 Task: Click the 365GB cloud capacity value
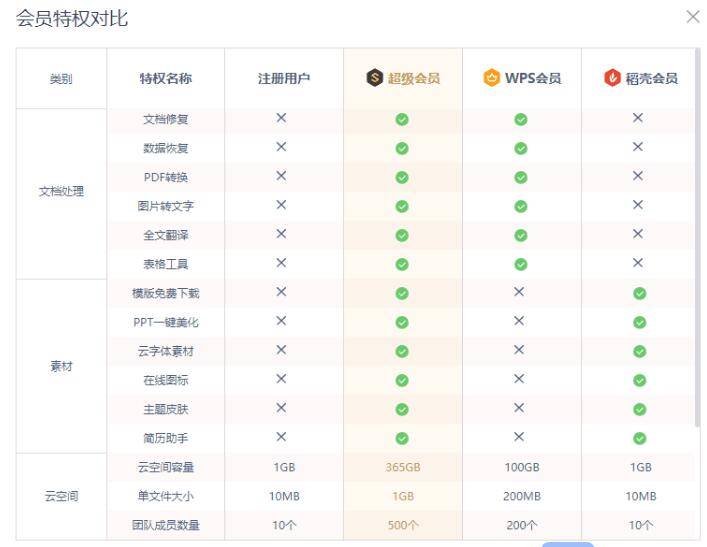click(x=402, y=467)
